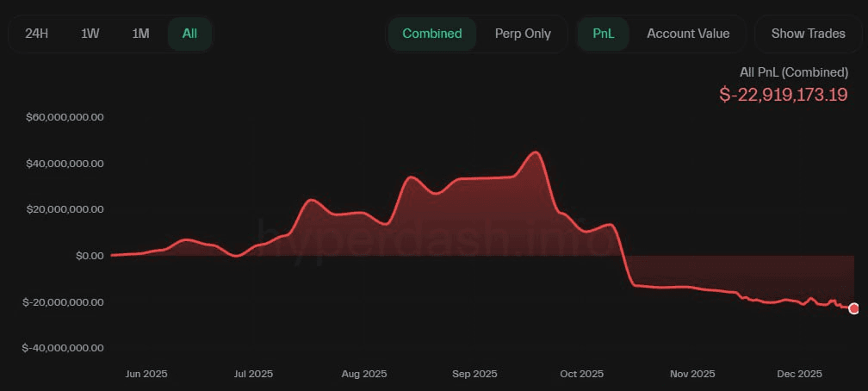Click the Oct 2025 x-axis label
This screenshot has width=868, height=391.
click(x=581, y=374)
